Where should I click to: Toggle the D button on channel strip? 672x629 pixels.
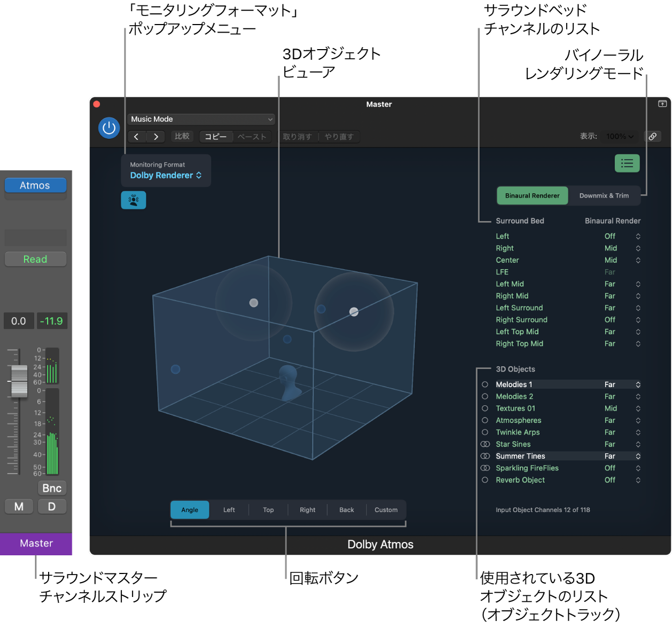click(x=52, y=507)
